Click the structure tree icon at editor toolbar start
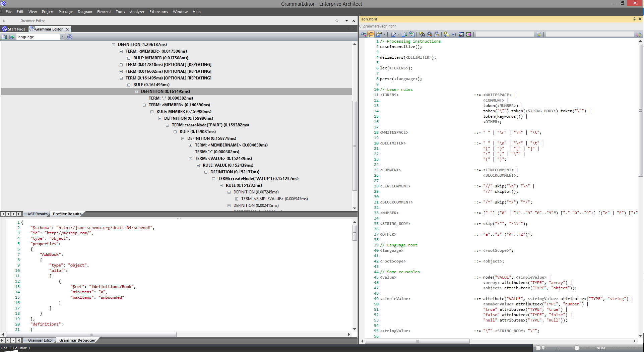 click(364, 34)
